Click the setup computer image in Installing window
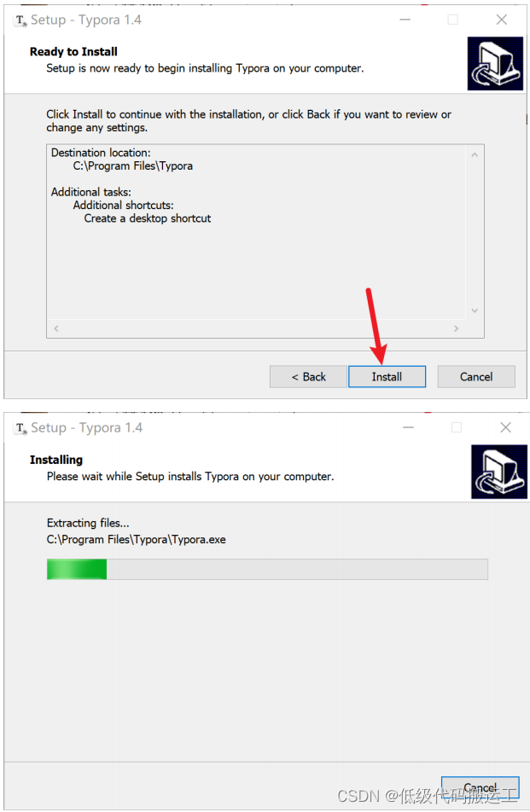 (499, 471)
